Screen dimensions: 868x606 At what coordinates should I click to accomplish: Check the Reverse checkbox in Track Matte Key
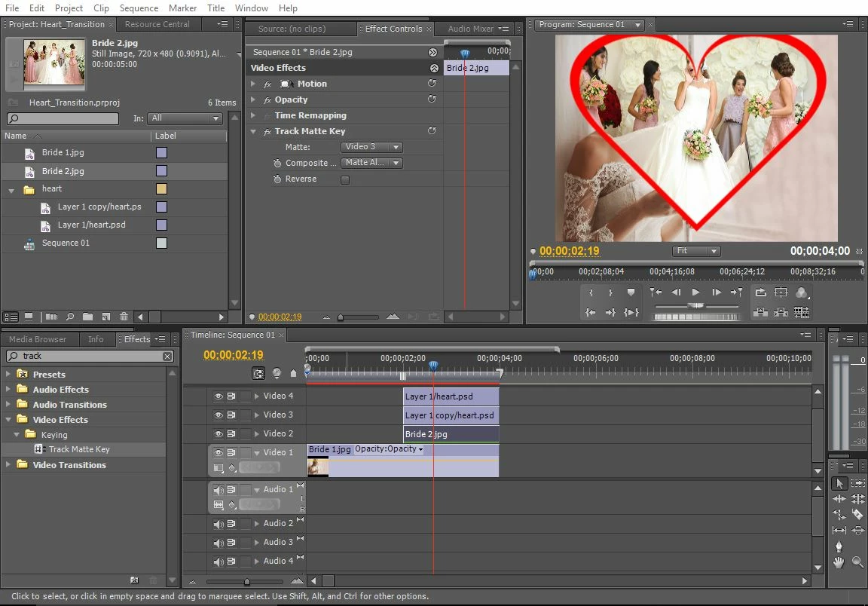[345, 179]
